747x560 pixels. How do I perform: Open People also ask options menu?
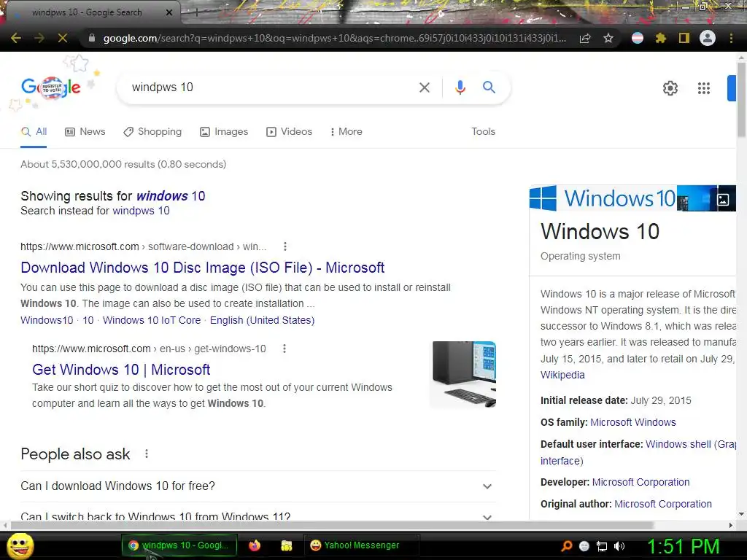(x=147, y=454)
